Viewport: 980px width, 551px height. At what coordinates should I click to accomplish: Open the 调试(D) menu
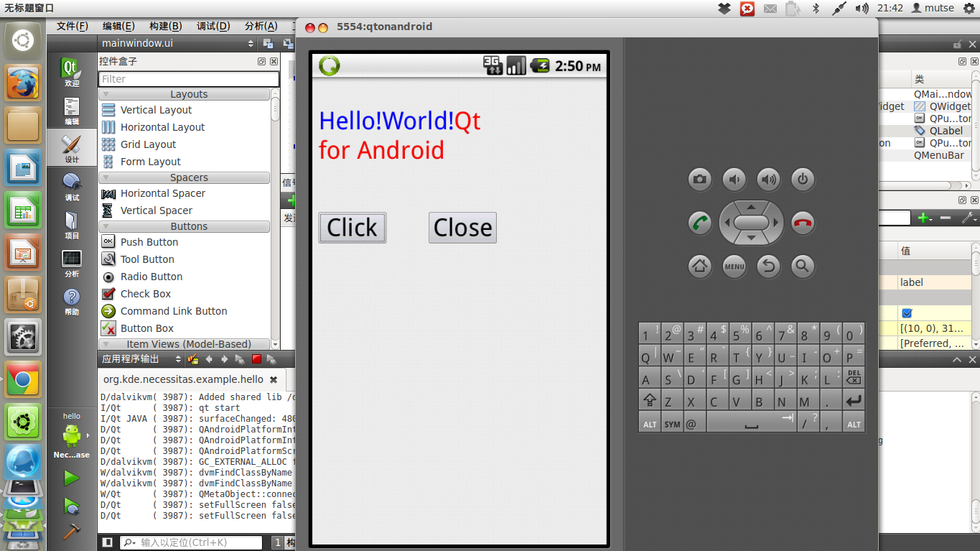pyautogui.click(x=213, y=26)
